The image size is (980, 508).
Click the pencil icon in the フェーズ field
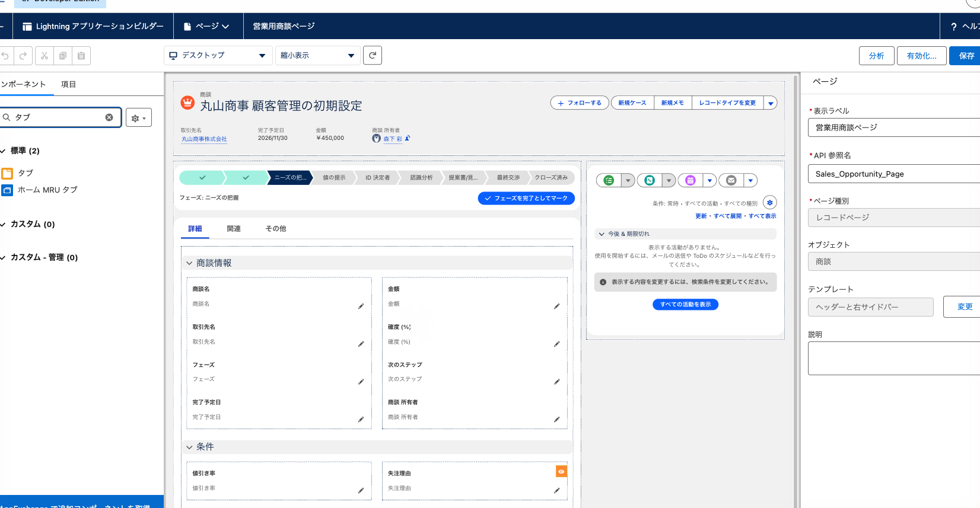pyautogui.click(x=361, y=382)
